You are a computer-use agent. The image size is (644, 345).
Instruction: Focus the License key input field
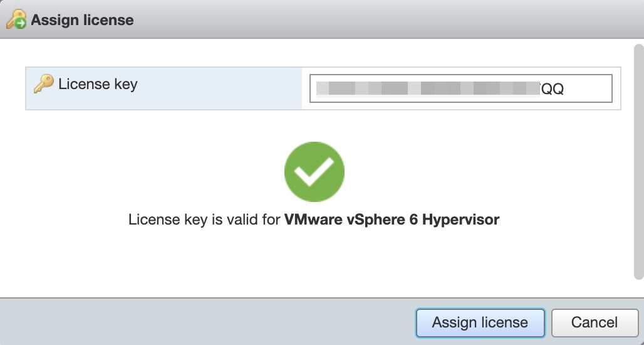pos(460,88)
